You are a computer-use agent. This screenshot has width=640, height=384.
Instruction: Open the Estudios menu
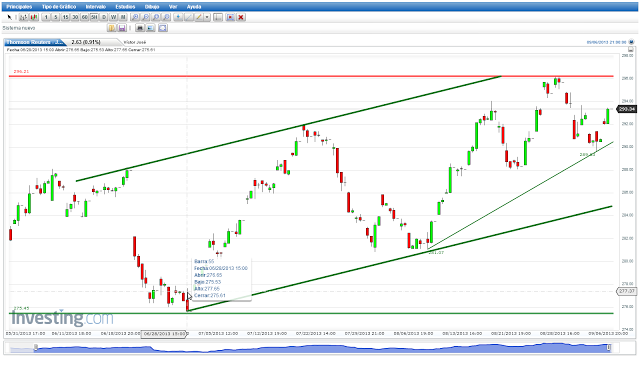coord(125,7)
